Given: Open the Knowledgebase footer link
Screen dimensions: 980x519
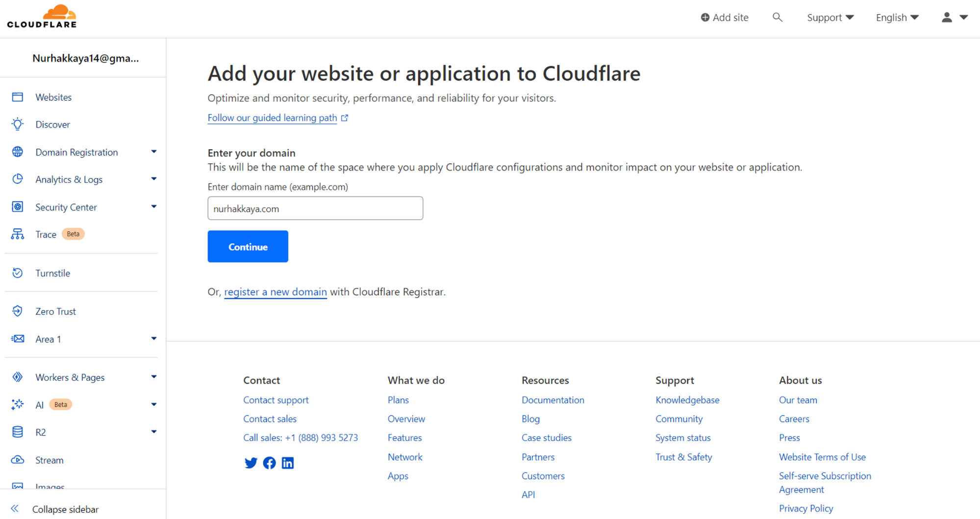Looking at the screenshot, I should point(687,400).
